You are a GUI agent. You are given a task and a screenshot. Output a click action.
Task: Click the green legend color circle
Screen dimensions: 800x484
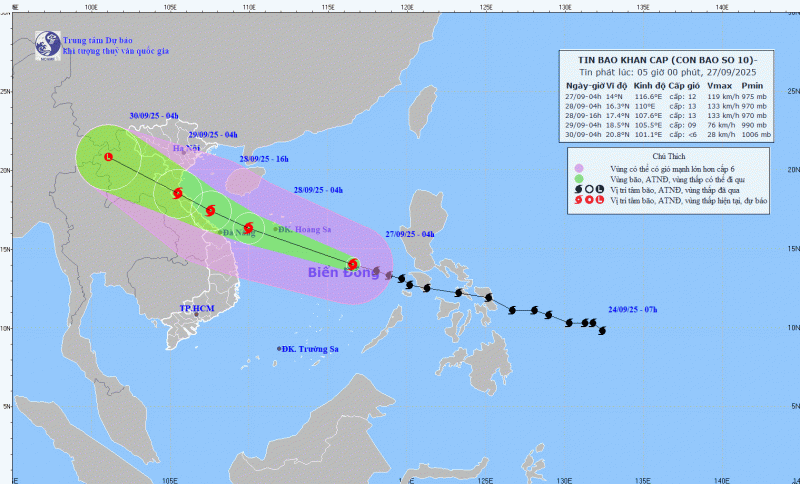pos(577,178)
